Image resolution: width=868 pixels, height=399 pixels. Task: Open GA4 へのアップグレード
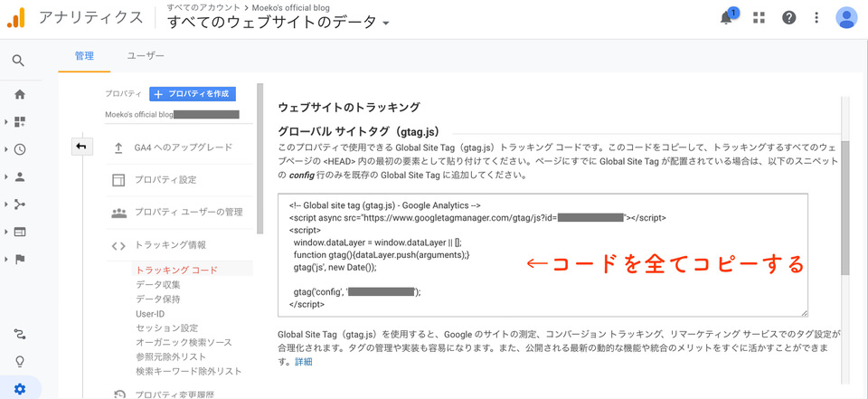184,147
